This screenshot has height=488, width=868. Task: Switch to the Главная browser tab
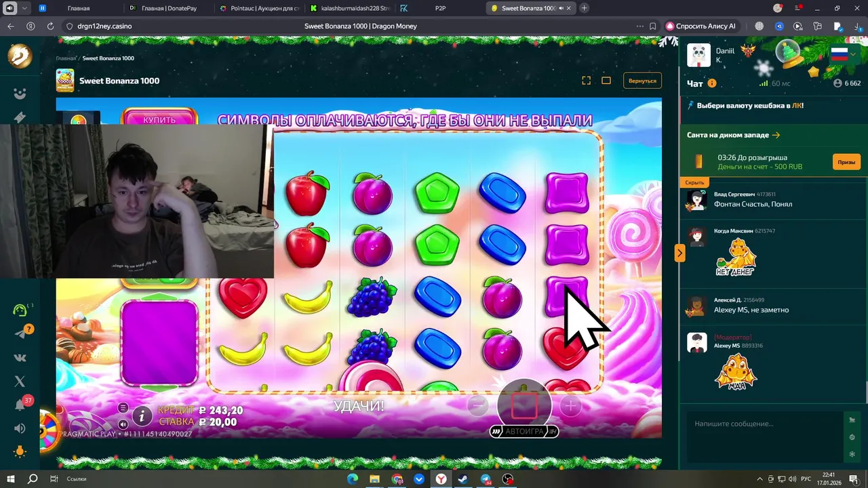point(79,8)
